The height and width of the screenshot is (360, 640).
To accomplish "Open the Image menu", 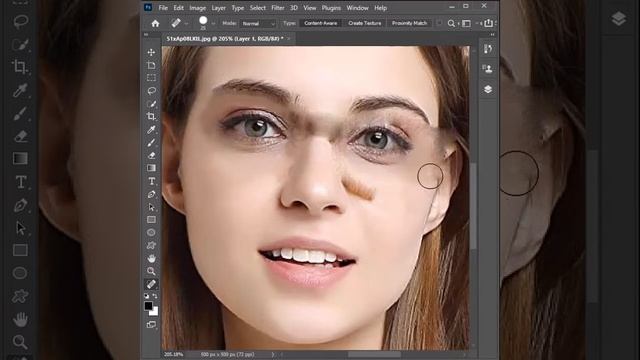I will point(198,8).
